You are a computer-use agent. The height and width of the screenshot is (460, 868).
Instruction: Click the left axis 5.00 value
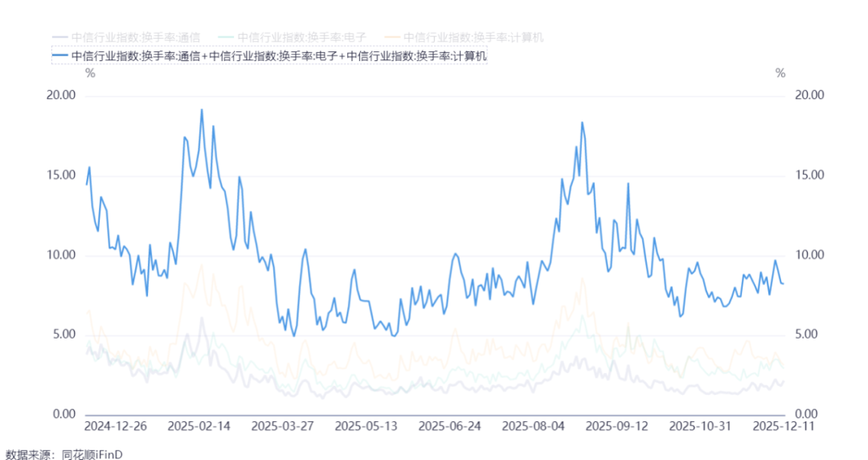point(64,335)
